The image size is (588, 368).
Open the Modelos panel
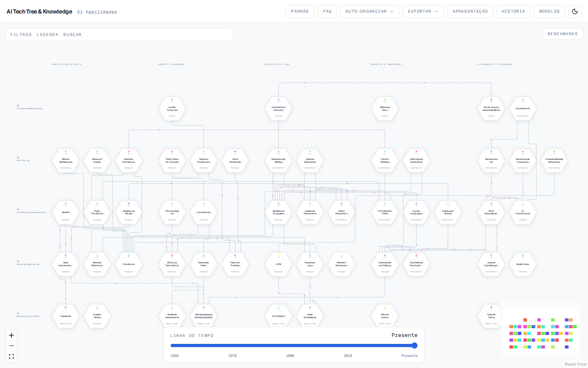tap(550, 11)
